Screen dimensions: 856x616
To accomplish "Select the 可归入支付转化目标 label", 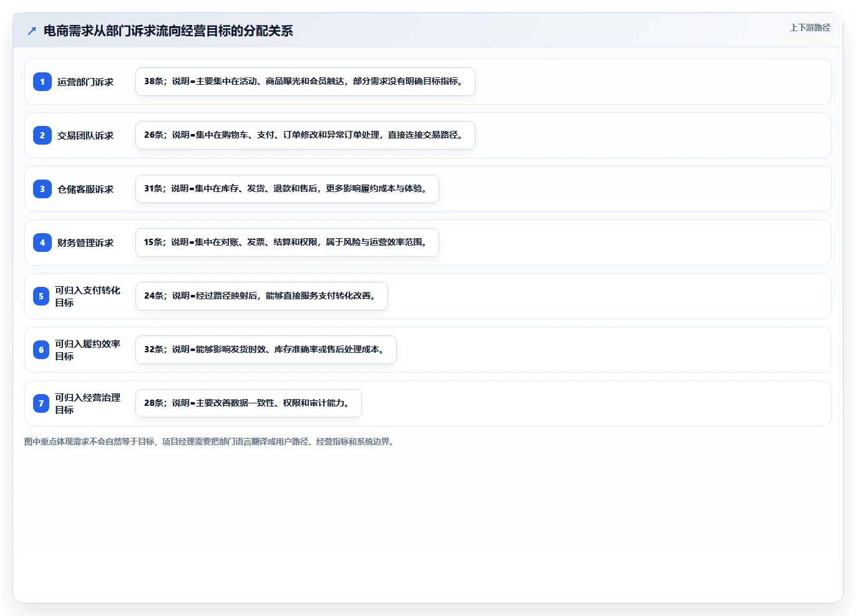I will [x=87, y=296].
